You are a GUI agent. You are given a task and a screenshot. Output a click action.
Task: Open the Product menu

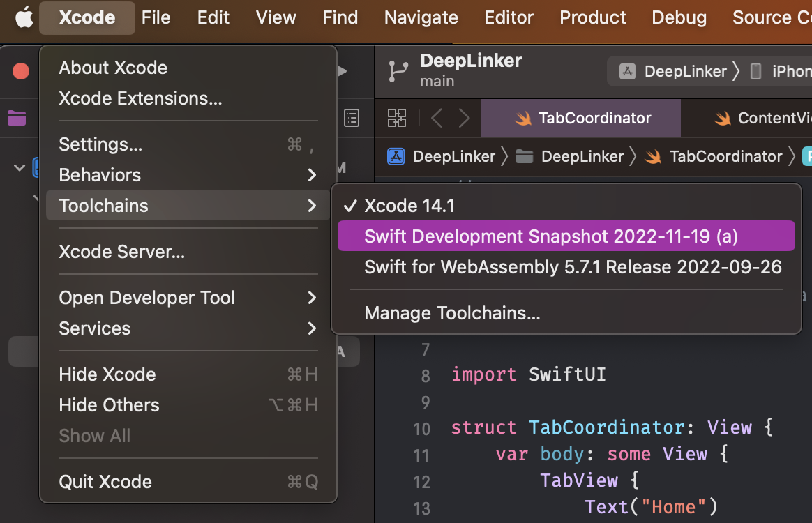593,17
